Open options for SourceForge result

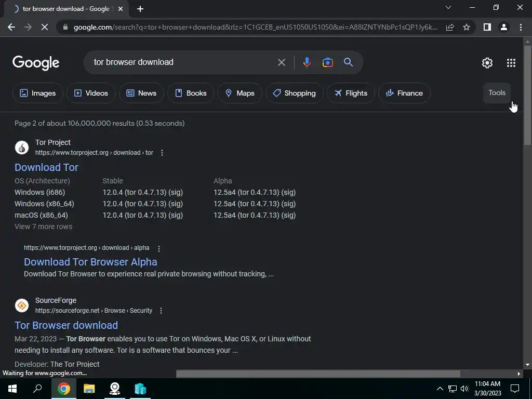click(161, 311)
